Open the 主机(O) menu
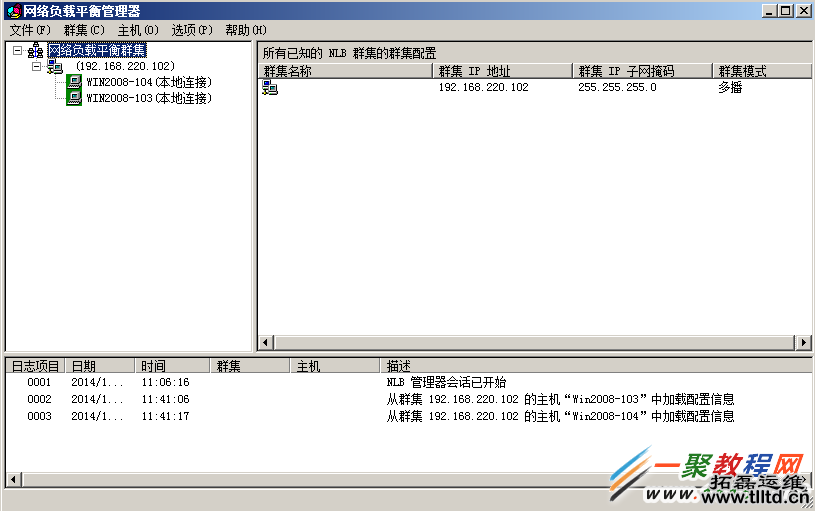This screenshot has height=511, width=815. 138,30
